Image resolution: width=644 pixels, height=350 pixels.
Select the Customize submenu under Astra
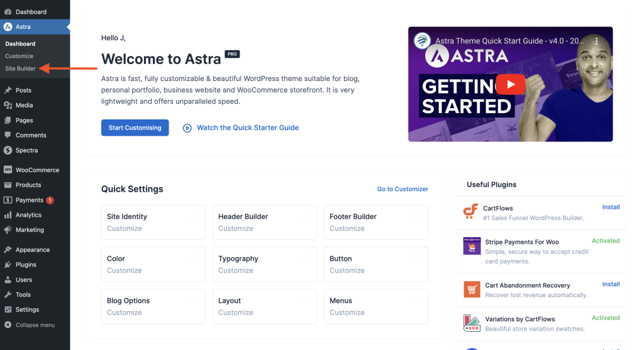pos(19,56)
